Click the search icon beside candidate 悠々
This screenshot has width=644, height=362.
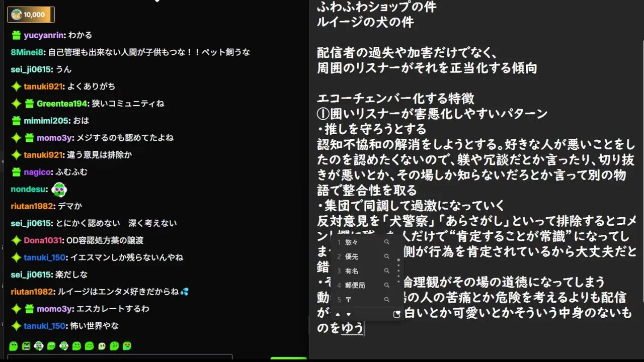point(386,242)
